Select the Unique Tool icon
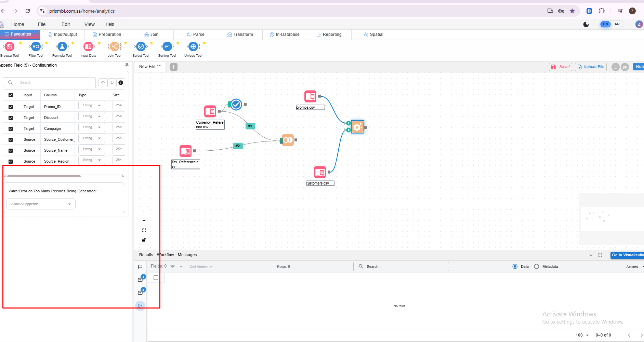This screenshot has width=644, height=342. pyautogui.click(x=193, y=46)
